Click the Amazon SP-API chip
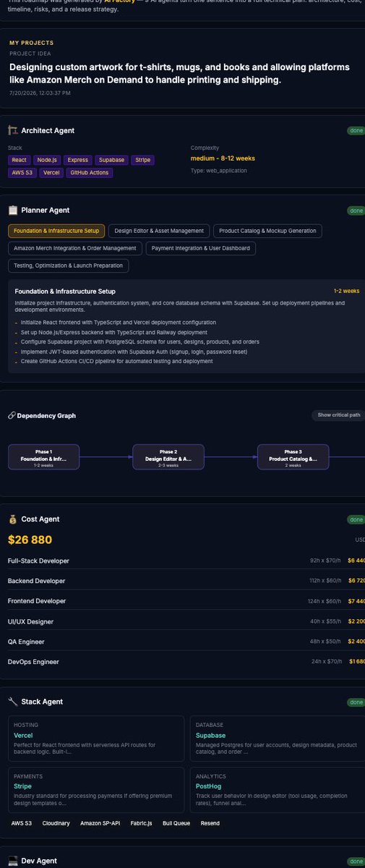 (x=100, y=823)
